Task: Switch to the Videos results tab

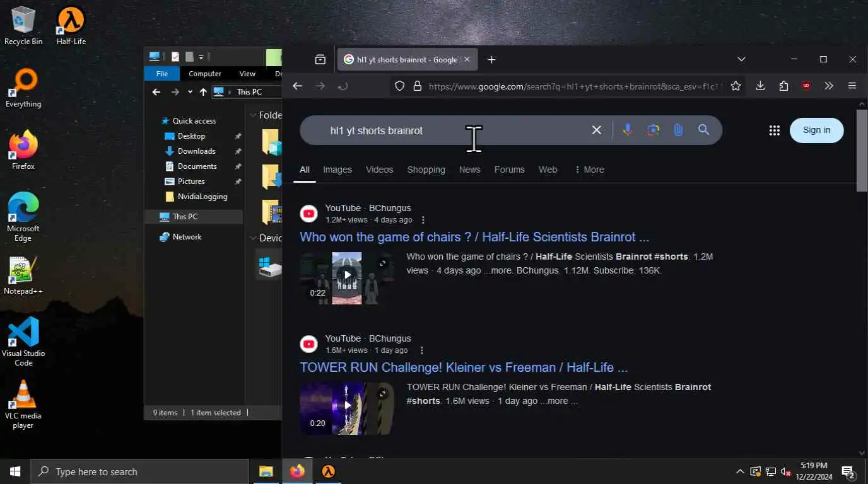Action: pyautogui.click(x=379, y=170)
